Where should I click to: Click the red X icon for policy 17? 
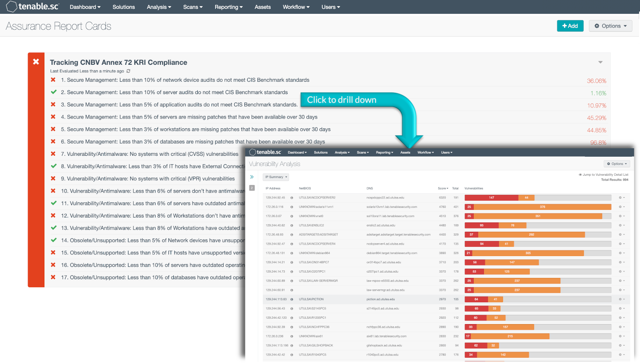(53, 277)
